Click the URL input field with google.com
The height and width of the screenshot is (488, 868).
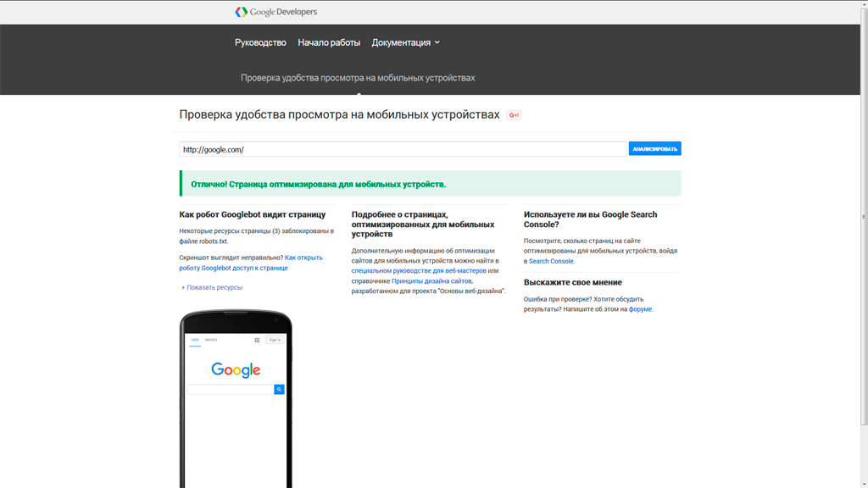tap(403, 149)
